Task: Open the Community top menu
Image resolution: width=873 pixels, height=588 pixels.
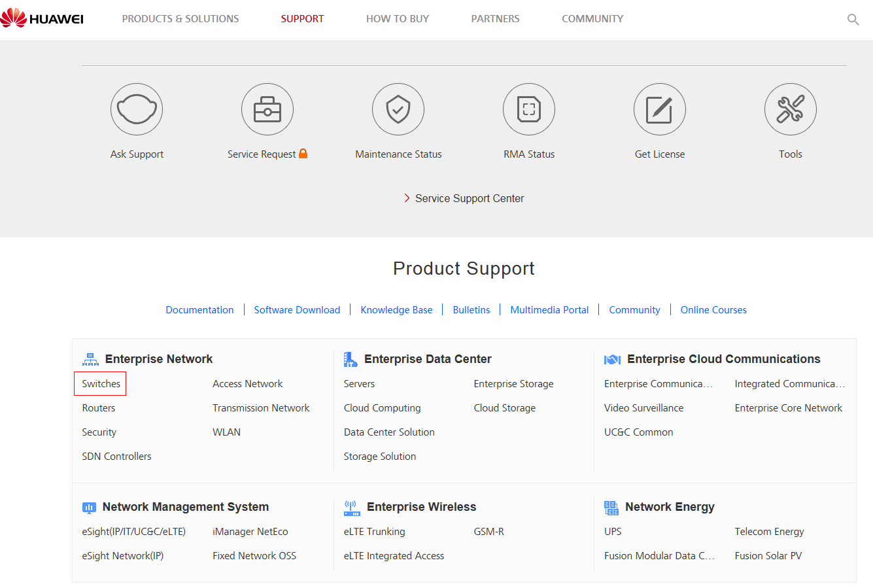Action: click(x=592, y=19)
